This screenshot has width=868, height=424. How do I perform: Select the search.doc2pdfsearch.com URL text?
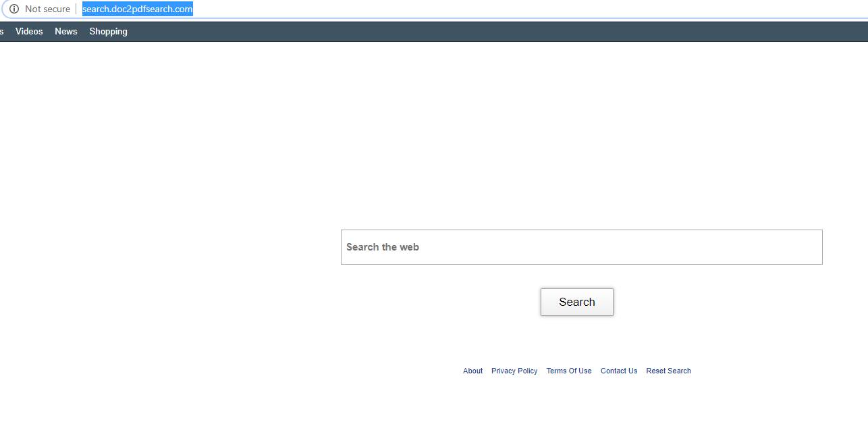pos(138,9)
